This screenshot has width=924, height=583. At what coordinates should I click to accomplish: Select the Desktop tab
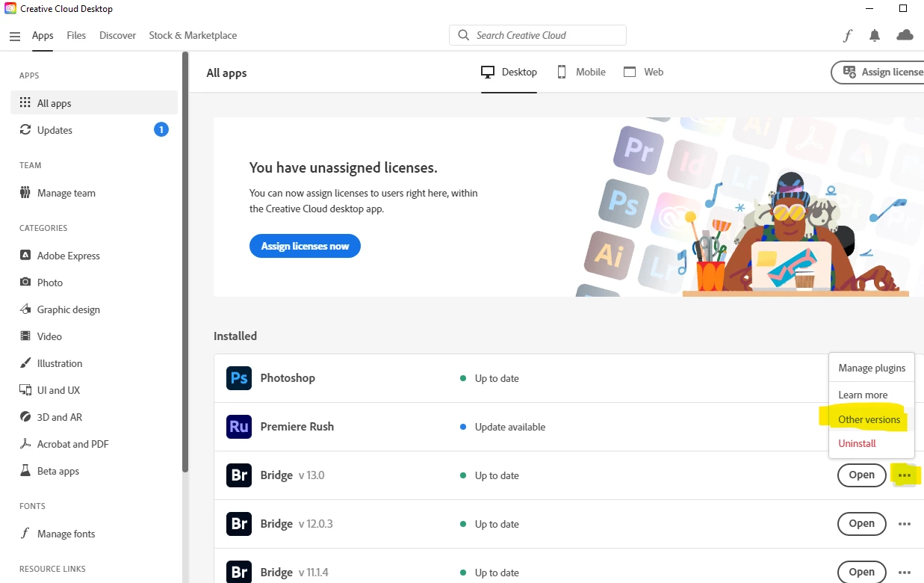pyautogui.click(x=509, y=73)
